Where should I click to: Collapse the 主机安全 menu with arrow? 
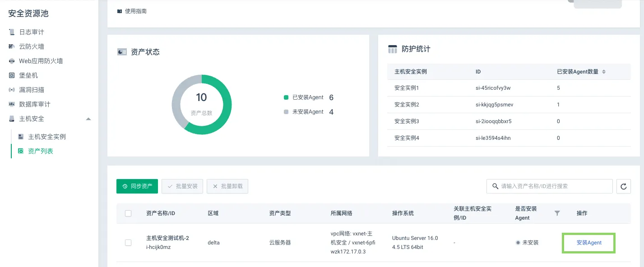tap(88, 119)
